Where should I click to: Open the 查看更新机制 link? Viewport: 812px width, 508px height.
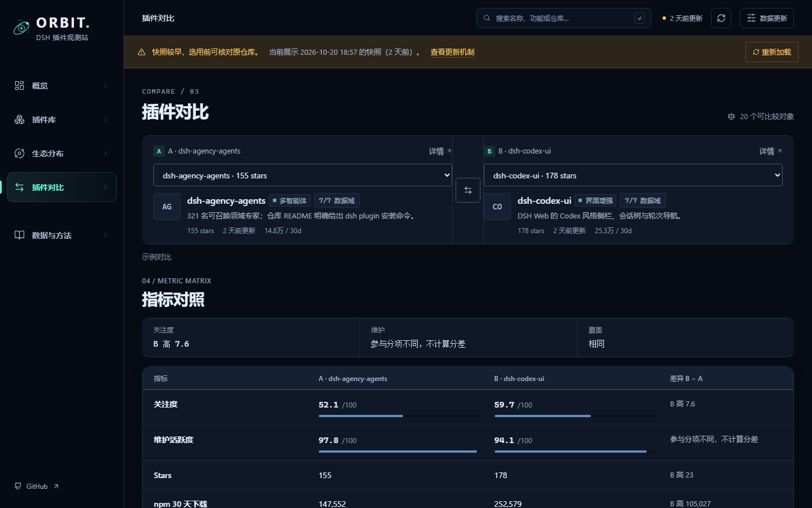click(452, 52)
